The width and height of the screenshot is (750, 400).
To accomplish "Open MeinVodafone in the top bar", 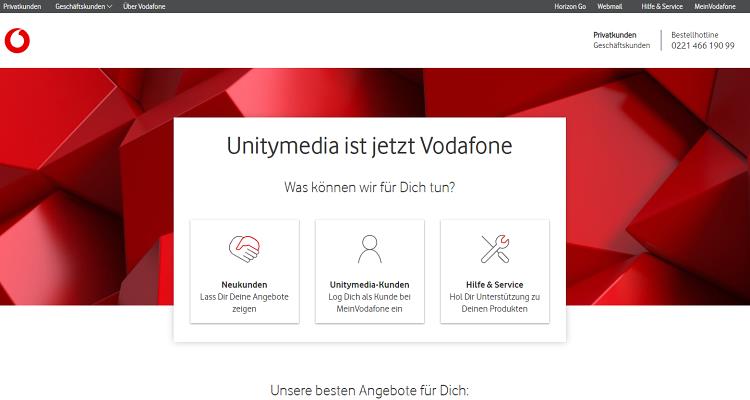I will pos(715,6).
